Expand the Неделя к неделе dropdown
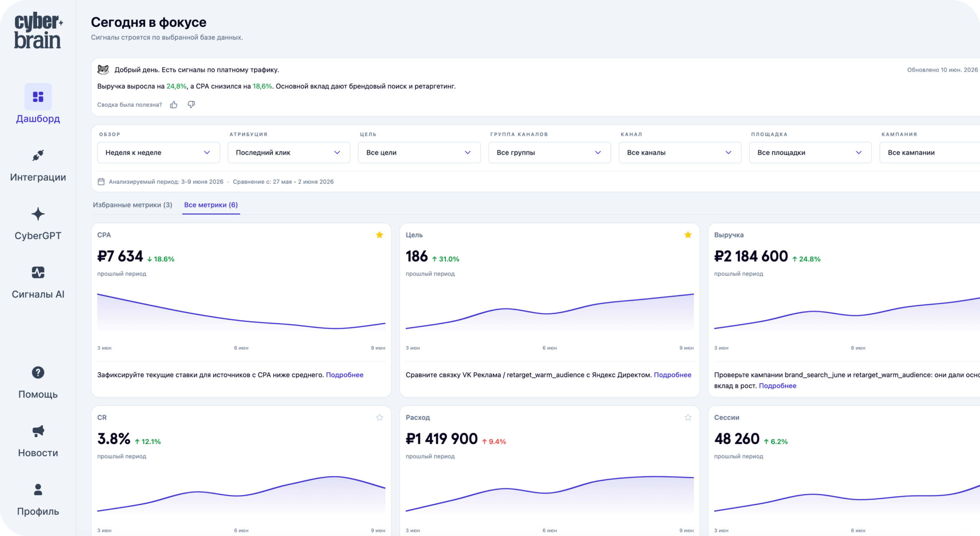 click(158, 152)
